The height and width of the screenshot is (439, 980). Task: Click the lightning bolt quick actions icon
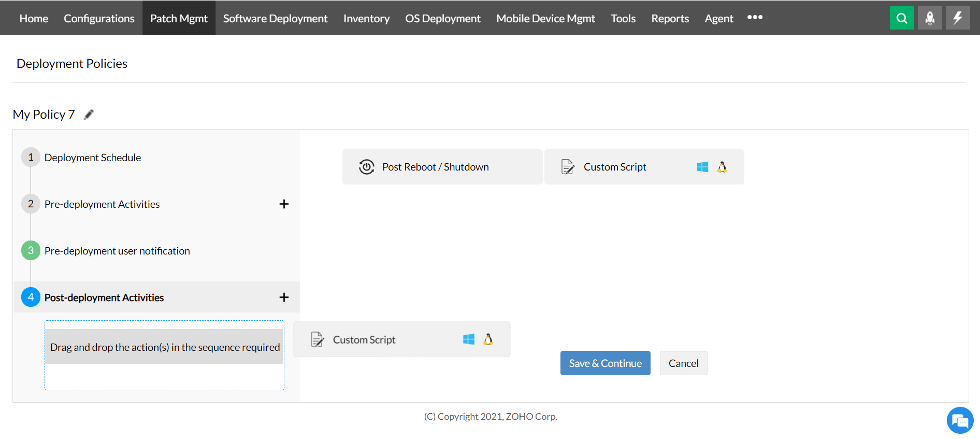(958, 18)
